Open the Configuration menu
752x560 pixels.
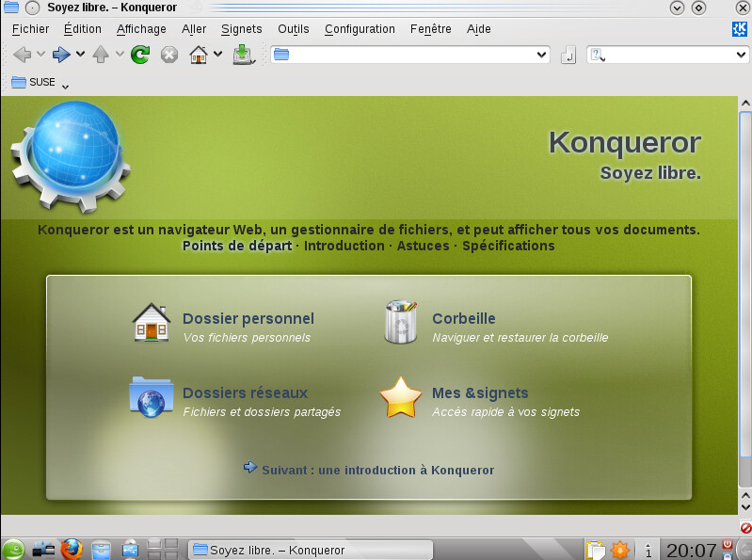point(360,29)
